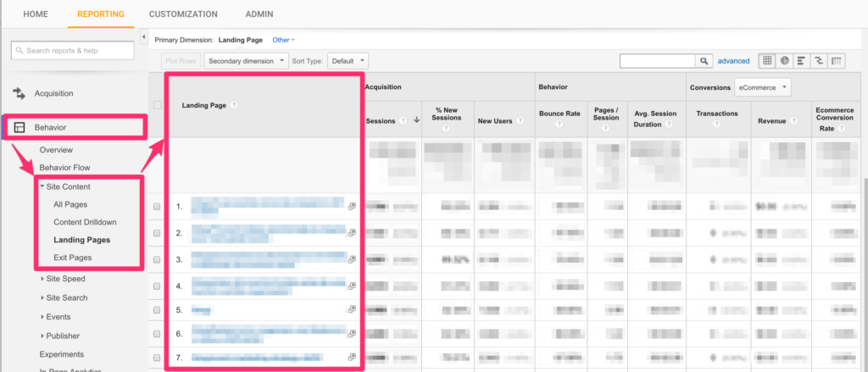Expand the Site Speed section
868x372 pixels.
[x=64, y=278]
